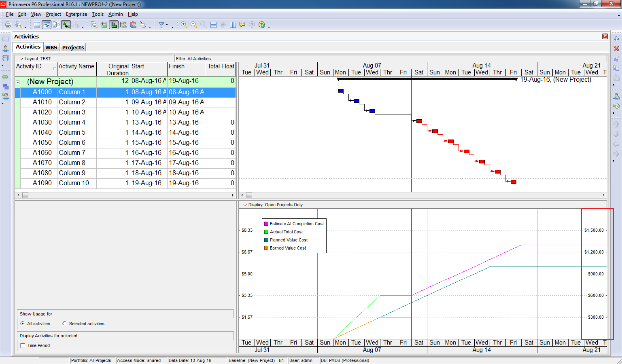Show the Activity Usage Spreadsheet icon

pyautogui.click(x=104, y=25)
